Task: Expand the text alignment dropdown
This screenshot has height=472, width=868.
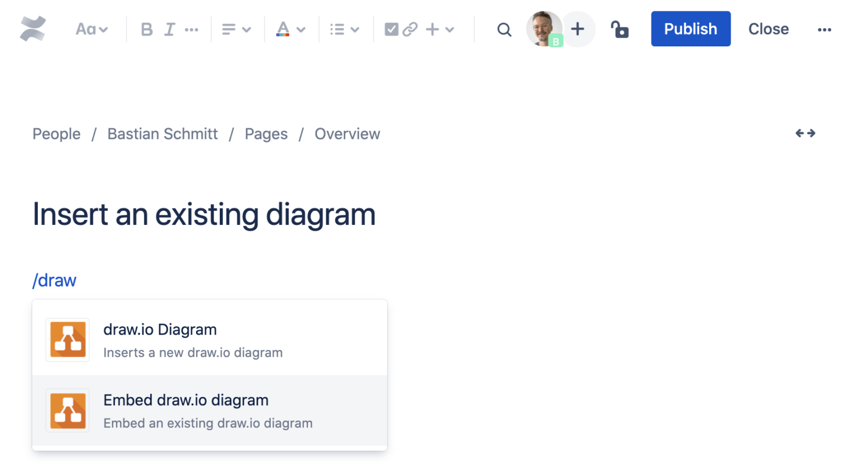Action: [236, 29]
